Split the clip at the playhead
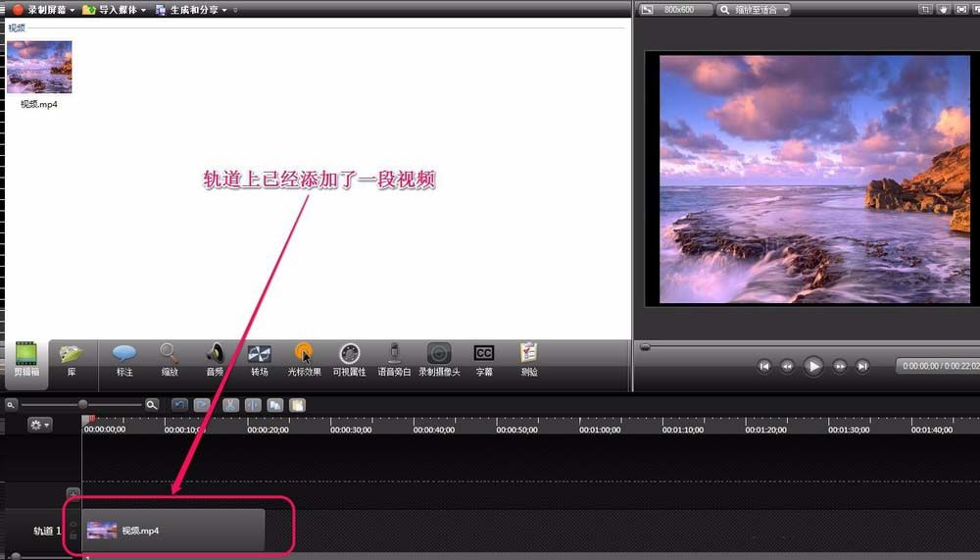Viewport: 980px width, 560px height. [253, 405]
